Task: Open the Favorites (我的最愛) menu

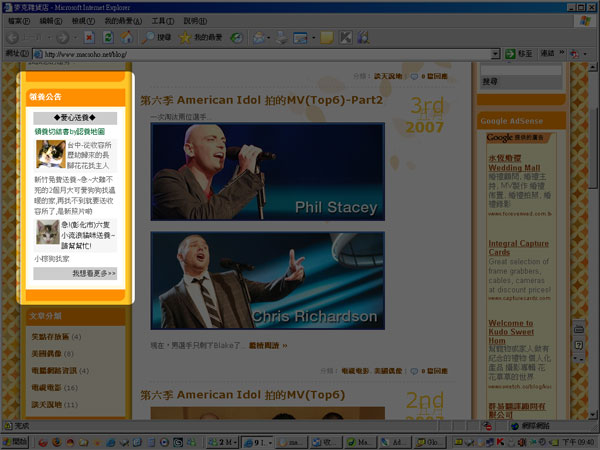Action: click(x=123, y=21)
